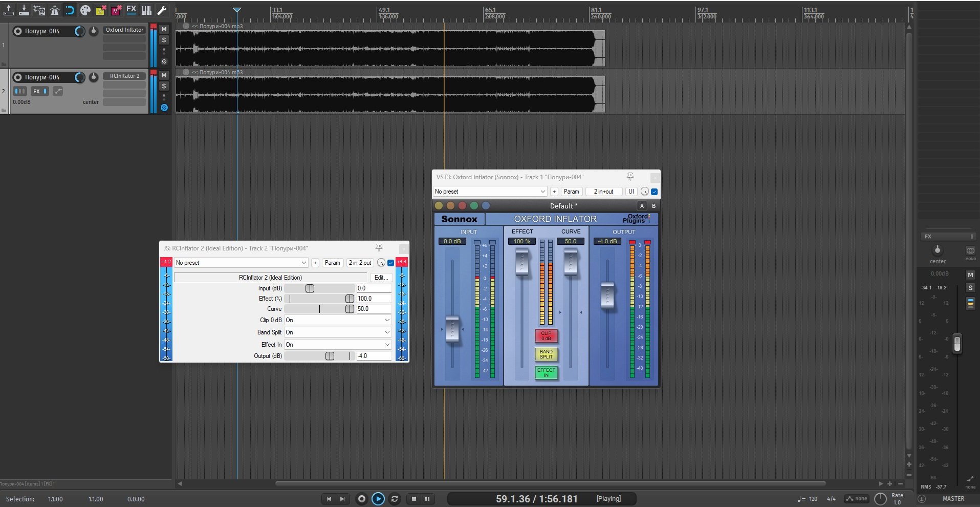Toggle the master MONO button

970,251
